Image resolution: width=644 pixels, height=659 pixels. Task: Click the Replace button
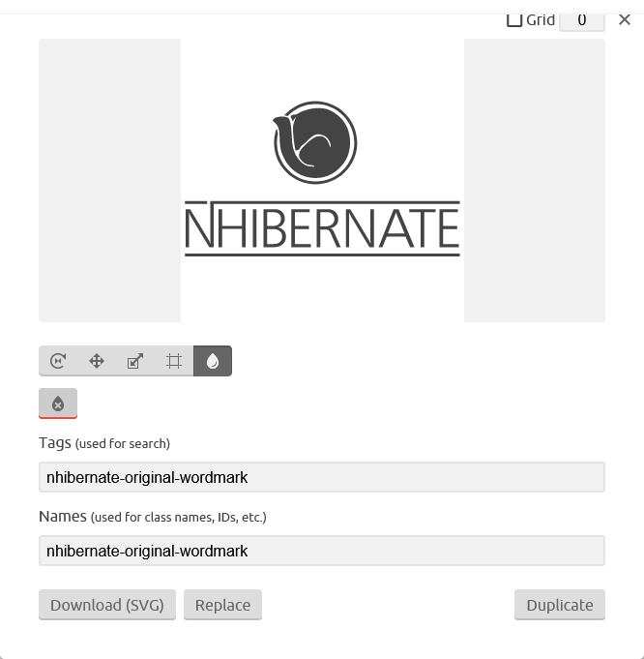[x=222, y=605]
